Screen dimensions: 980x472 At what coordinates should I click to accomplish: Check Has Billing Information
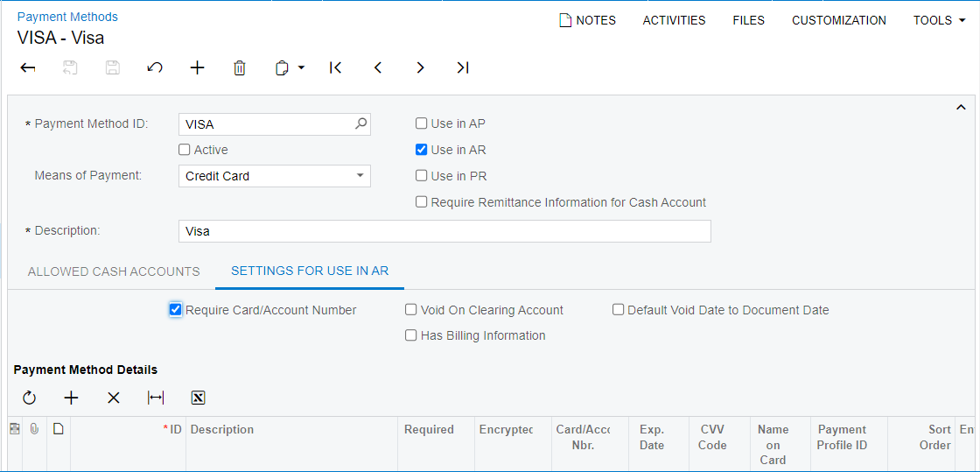click(410, 335)
